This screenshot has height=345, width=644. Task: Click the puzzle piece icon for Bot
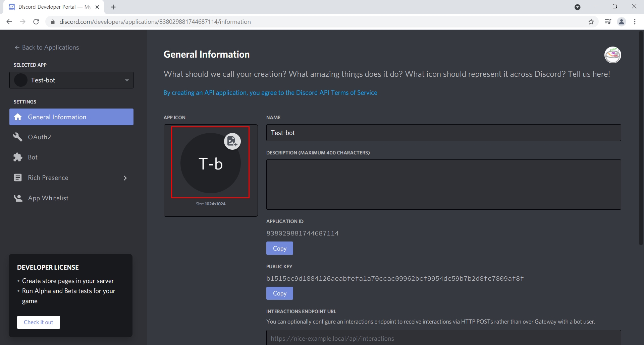[18, 157]
